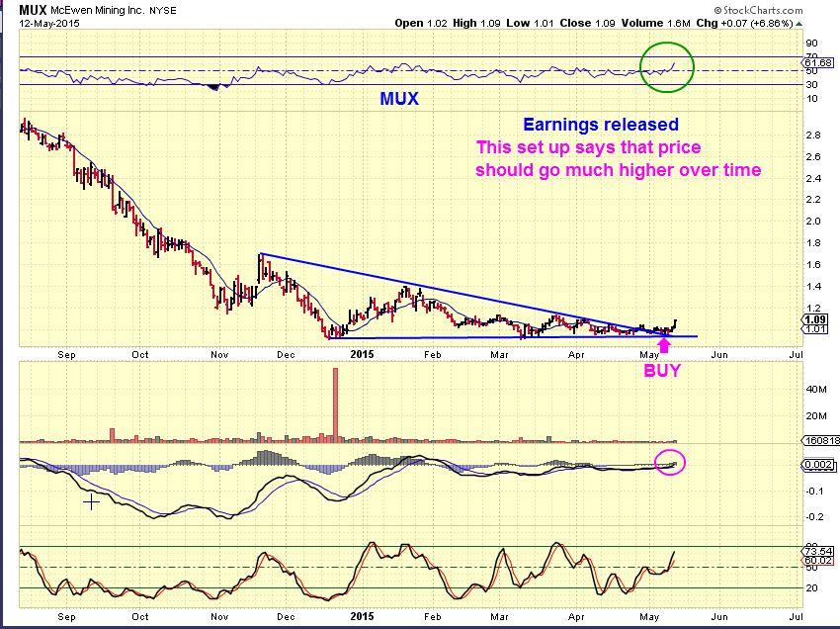This screenshot has height=629, width=840.
Task: Click the 2.6 price axis label
Action: coord(813,156)
